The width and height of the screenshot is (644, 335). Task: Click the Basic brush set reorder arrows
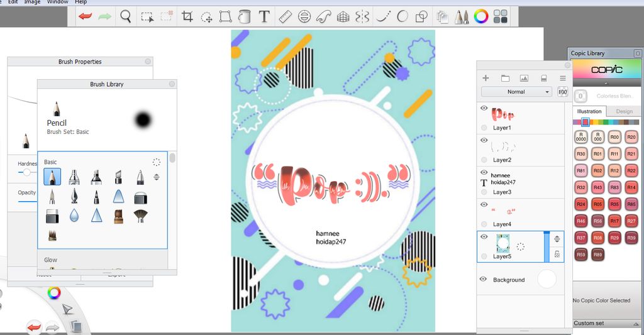(x=157, y=177)
